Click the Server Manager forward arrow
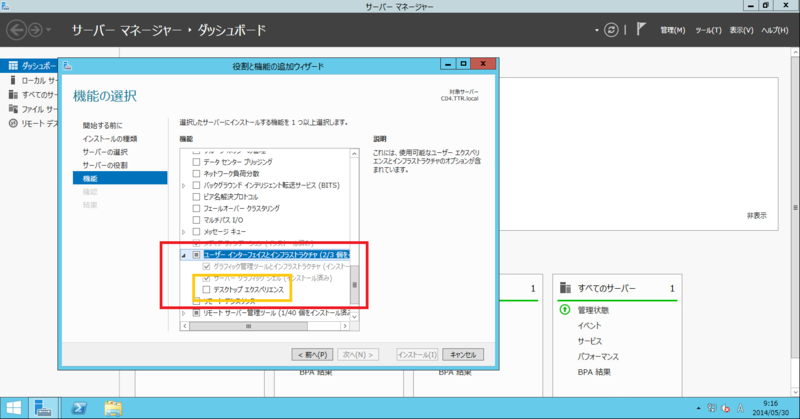800x419 pixels. click(35, 30)
